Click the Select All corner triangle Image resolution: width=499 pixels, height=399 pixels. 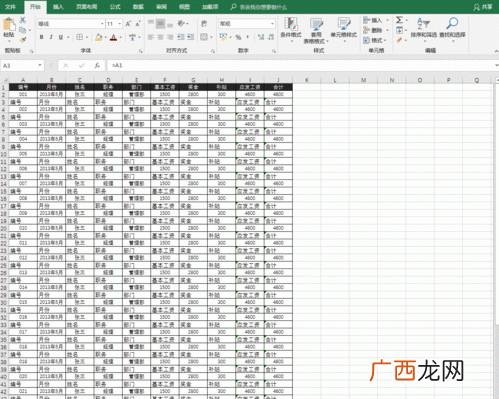click(x=5, y=80)
